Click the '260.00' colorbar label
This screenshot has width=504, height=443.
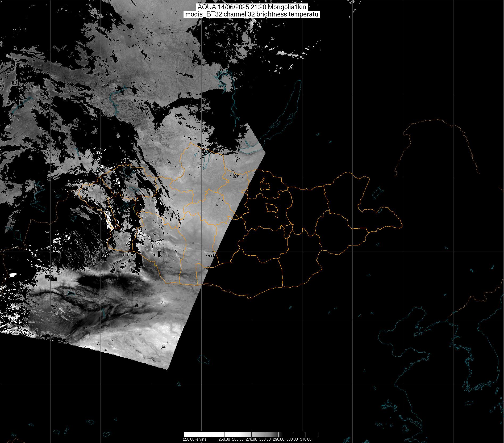[238, 439]
